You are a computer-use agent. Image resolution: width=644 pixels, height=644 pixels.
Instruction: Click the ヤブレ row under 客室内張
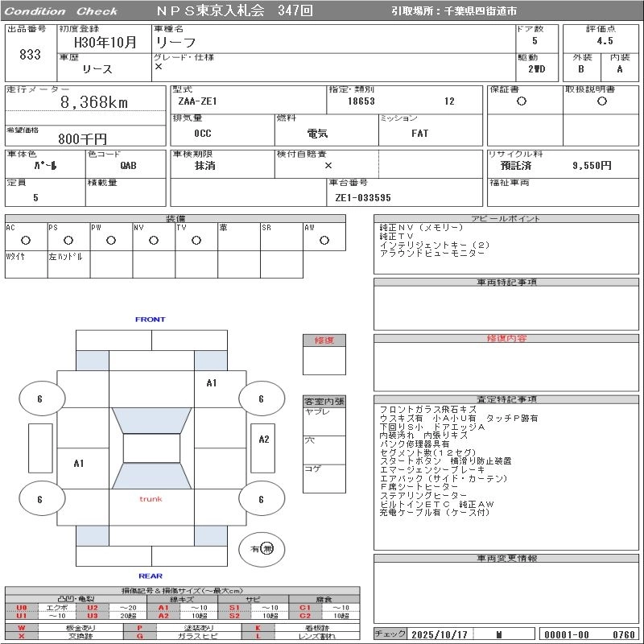pos(324,422)
